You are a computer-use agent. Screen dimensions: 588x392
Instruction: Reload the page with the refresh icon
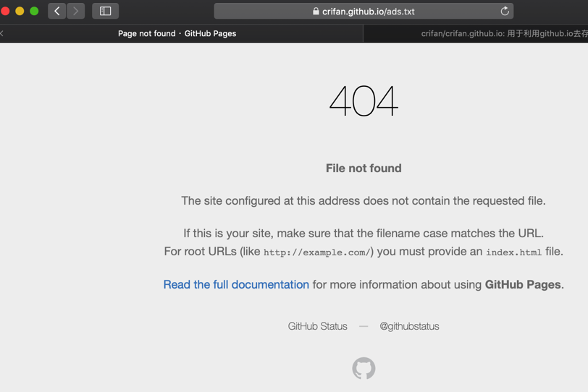click(x=505, y=12)
